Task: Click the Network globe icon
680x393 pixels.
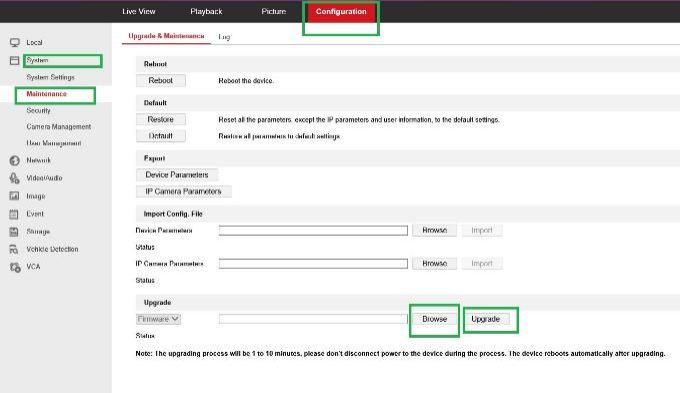Action: (x=14, y=160)
